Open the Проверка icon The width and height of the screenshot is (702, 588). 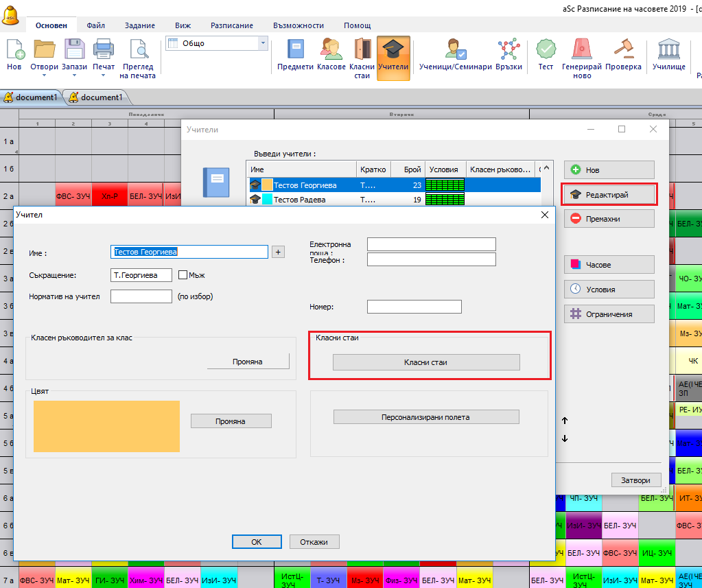[624, 55]
